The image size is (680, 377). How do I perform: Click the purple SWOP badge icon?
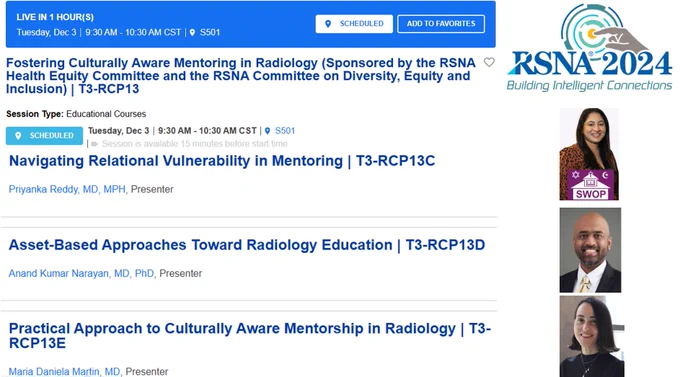pyautogui.click(x=590, y=185)
